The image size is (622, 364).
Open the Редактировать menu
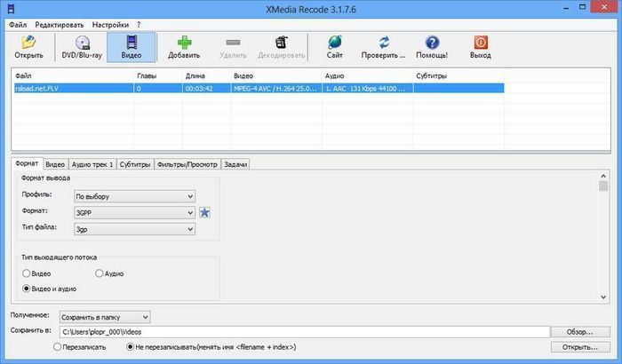point(60,25)
